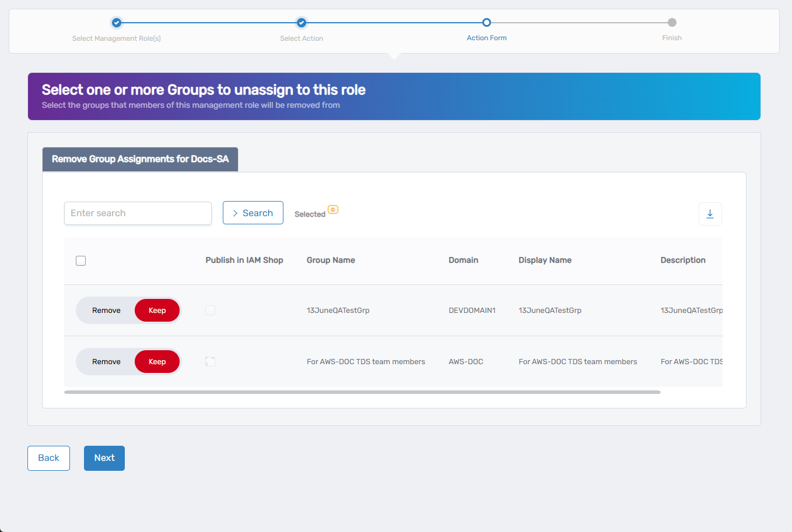
Task: Click the Action Form step circle
Action: 486,23
